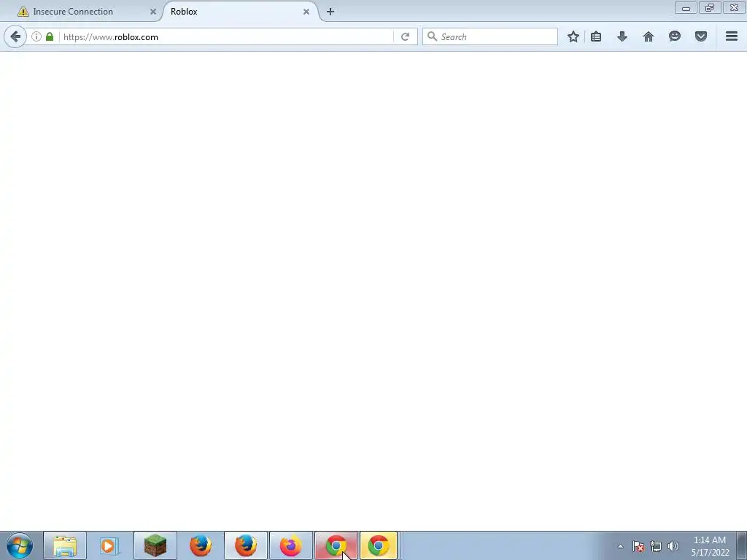Open Minecraft grass block taskbar icon

(x=155, y=545)
